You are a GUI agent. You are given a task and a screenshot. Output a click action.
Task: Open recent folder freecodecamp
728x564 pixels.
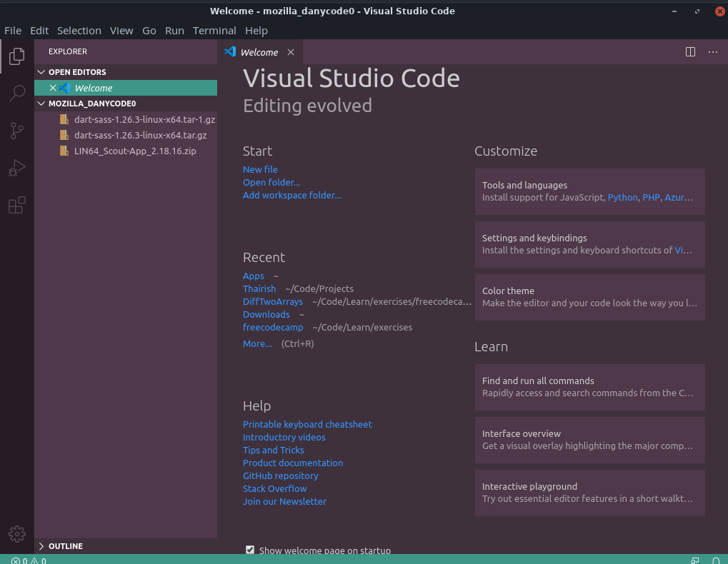coord(273,327)
